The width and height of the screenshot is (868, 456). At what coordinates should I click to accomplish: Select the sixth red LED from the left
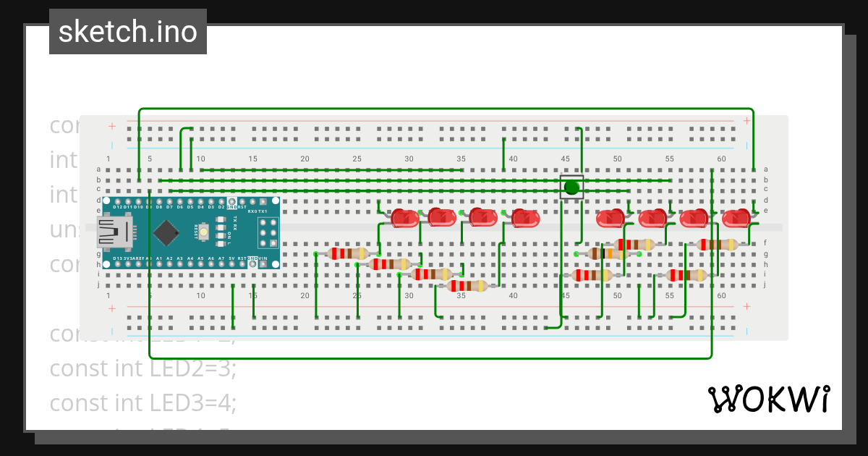click(652, 217)
